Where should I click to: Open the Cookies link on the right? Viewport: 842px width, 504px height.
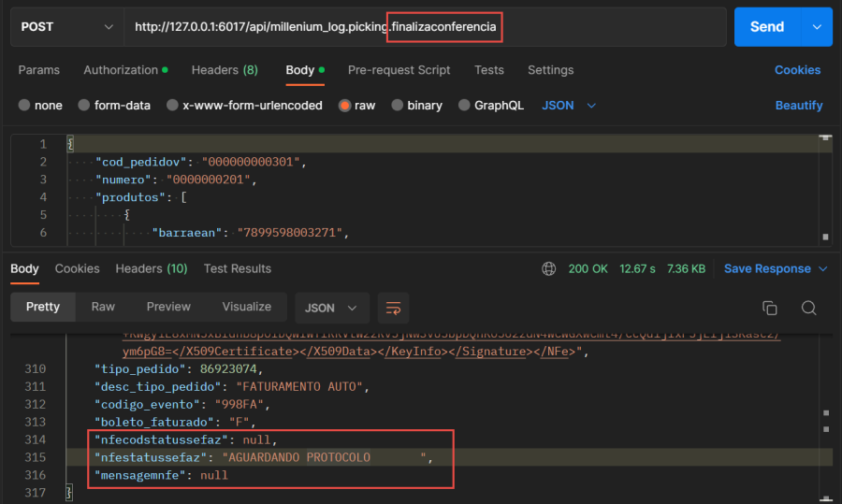tap(797, 70)
